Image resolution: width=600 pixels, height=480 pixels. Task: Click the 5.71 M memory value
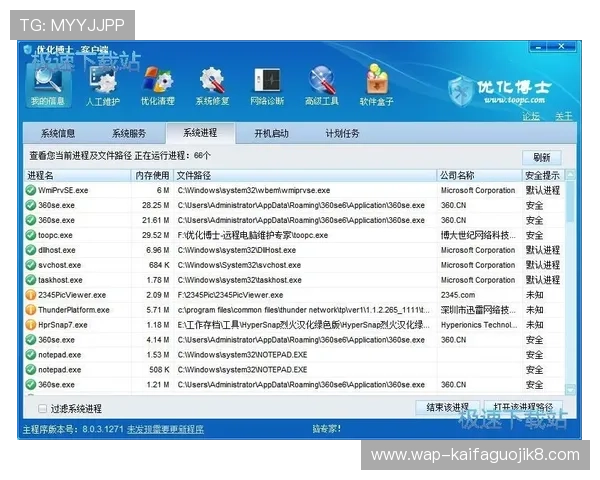(x=158, y=310)
